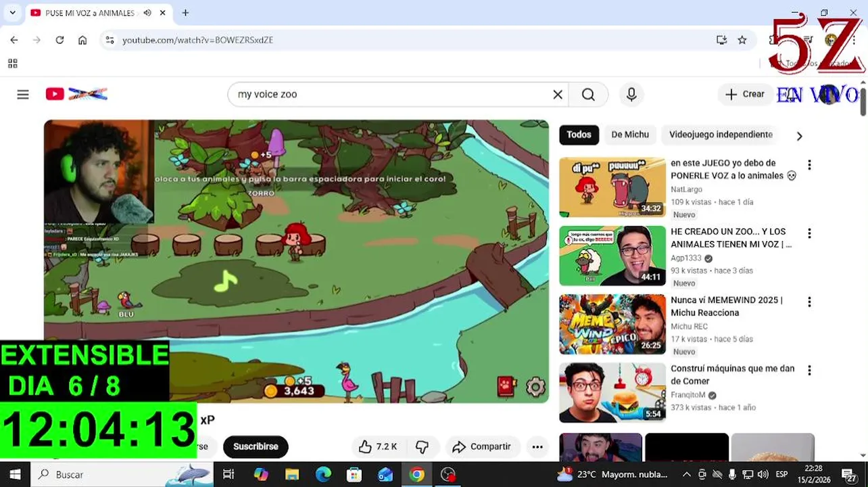
Task: Open options menu for Memewind video
Action: click(x=809, y=302)
